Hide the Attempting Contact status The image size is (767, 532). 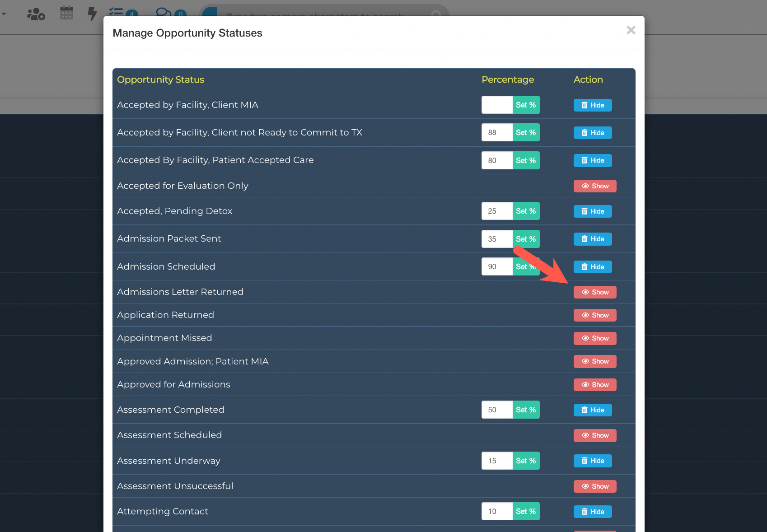click(x=592, y=512)
